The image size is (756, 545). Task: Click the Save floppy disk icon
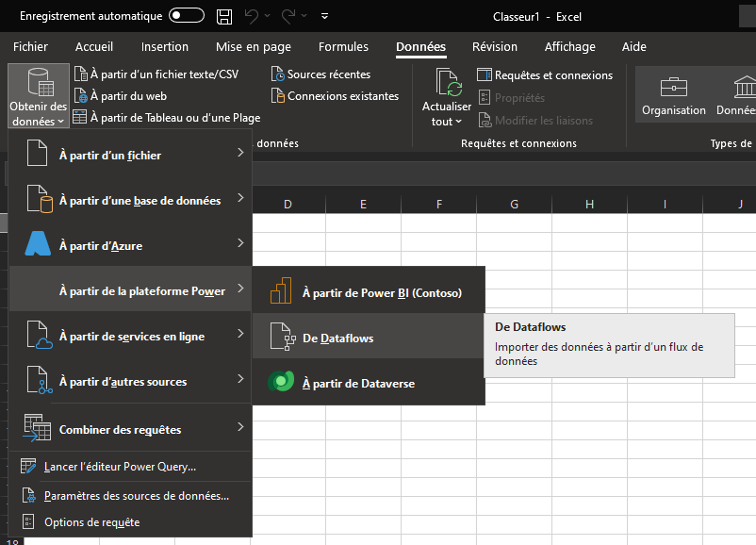tap(224, 16)
